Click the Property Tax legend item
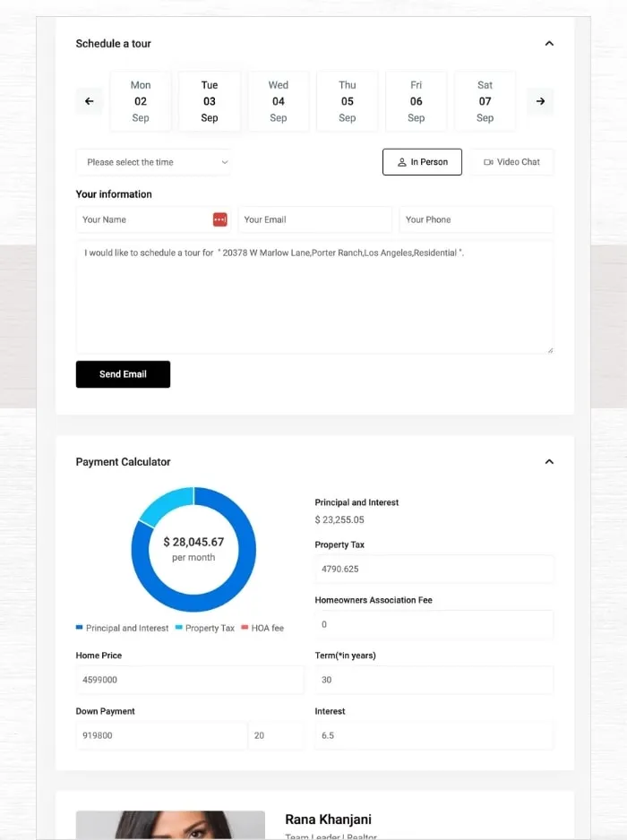 205,628
